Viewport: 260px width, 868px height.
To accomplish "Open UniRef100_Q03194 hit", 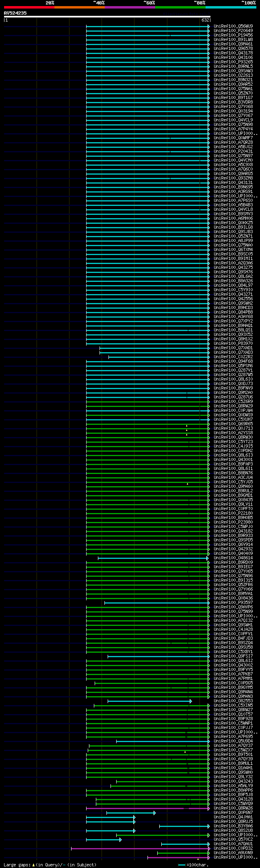I will [x=233, y=111].
